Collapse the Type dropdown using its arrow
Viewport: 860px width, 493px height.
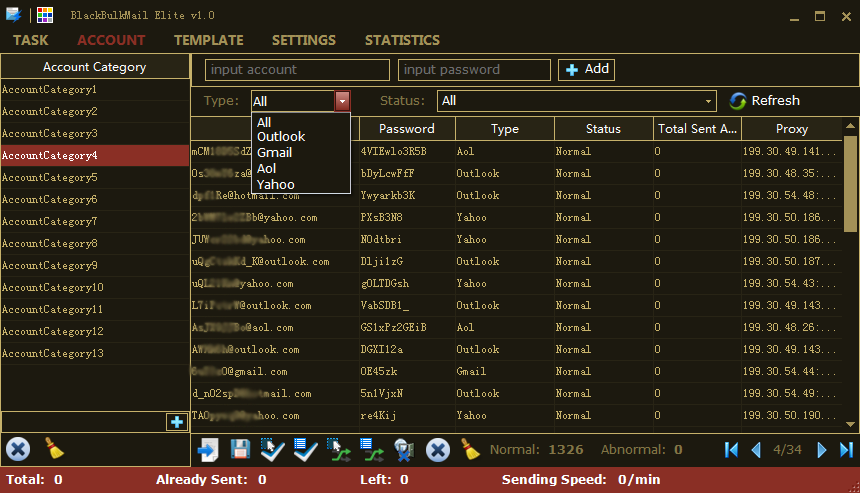343,101
